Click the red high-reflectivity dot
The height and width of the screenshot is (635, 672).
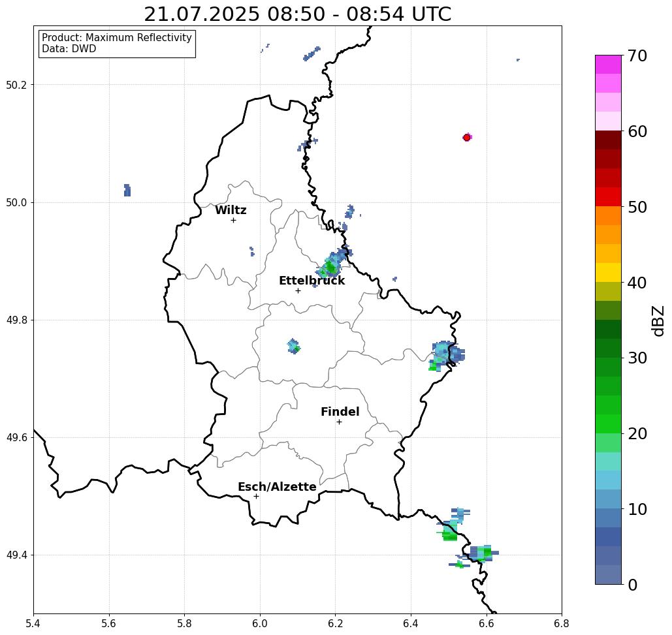tap(467, 138)
